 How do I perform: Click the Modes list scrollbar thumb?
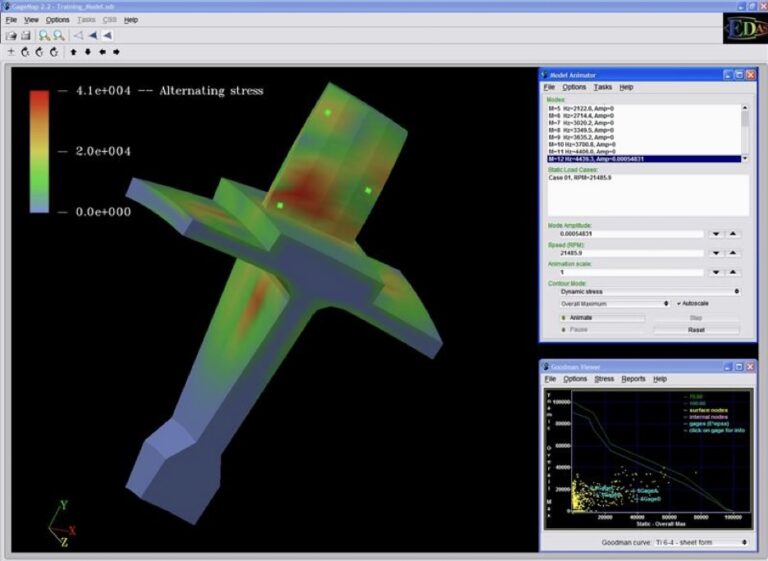[745, 119]
